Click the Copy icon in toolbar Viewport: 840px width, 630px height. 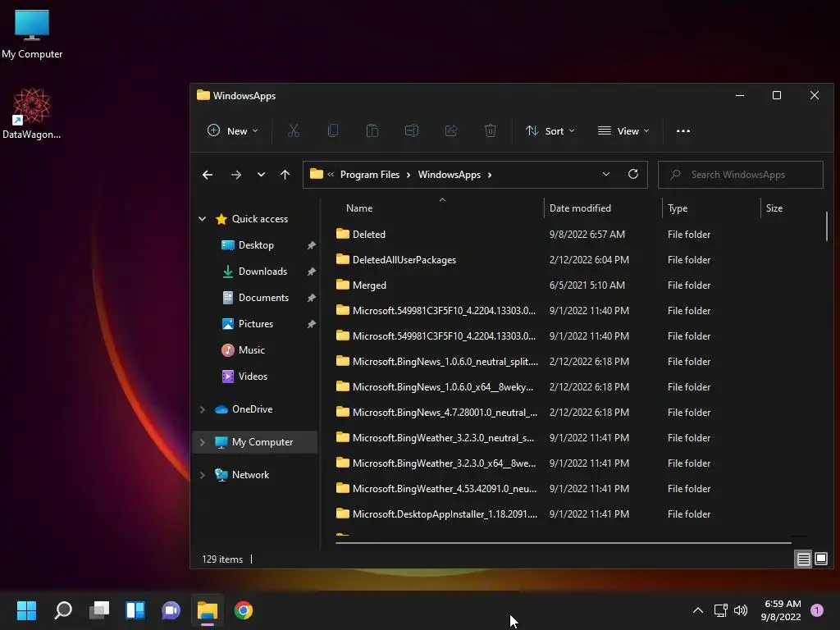pyautogui.click(x=333, y=130)
